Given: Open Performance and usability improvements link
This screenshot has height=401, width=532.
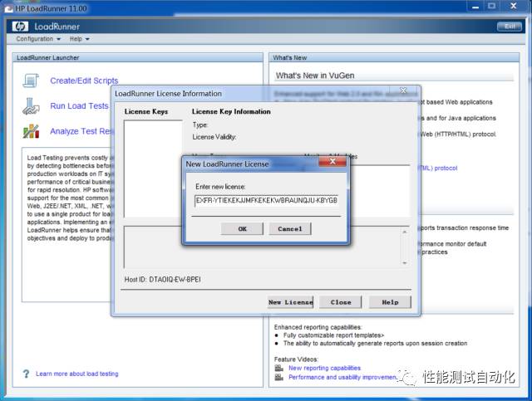Looking at the screenshot, I should tap(342, 377).
